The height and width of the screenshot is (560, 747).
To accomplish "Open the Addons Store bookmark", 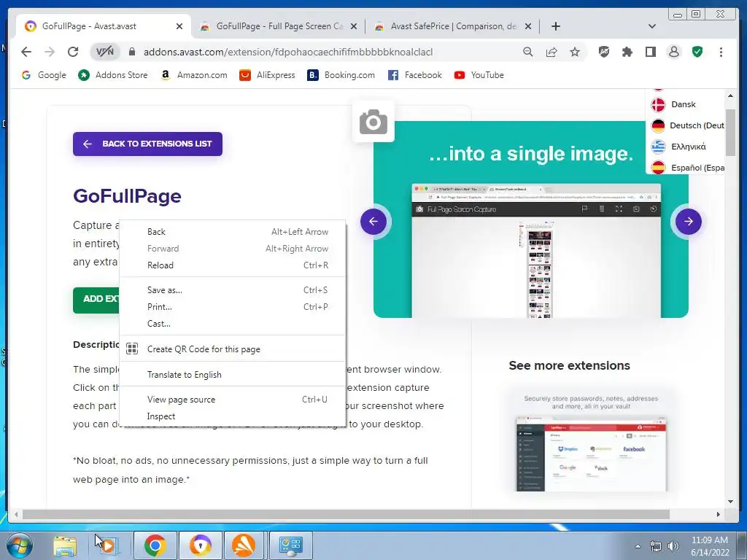I will point(113,75).
